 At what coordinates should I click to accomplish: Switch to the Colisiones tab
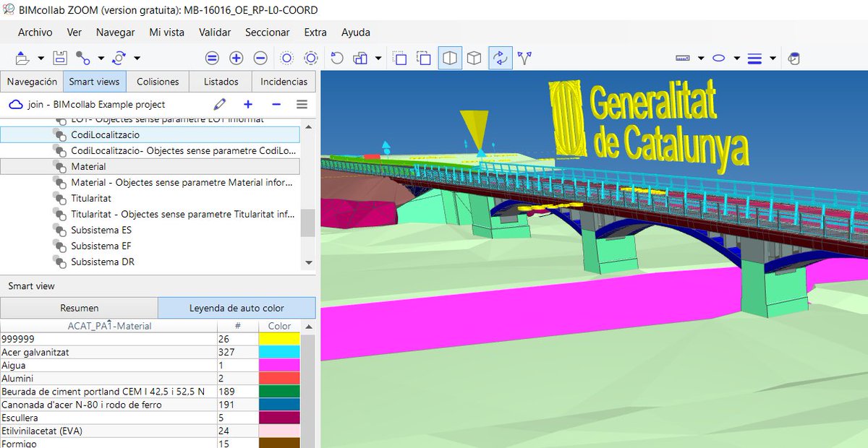158,82
